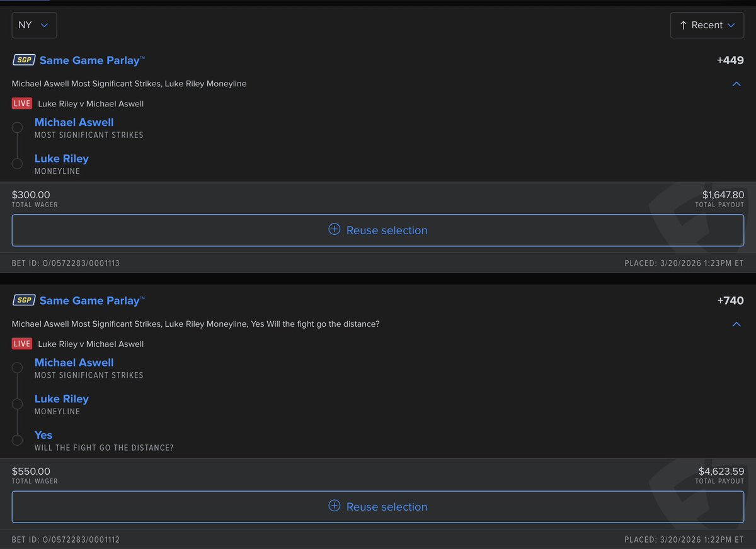Click LIVE badge in the +740 parlay

click(22, 344)
